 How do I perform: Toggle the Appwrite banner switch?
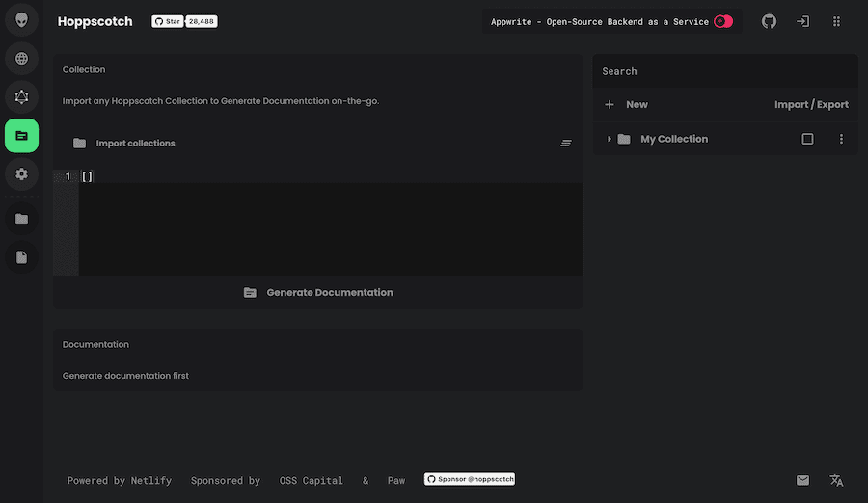pos(722,21)
